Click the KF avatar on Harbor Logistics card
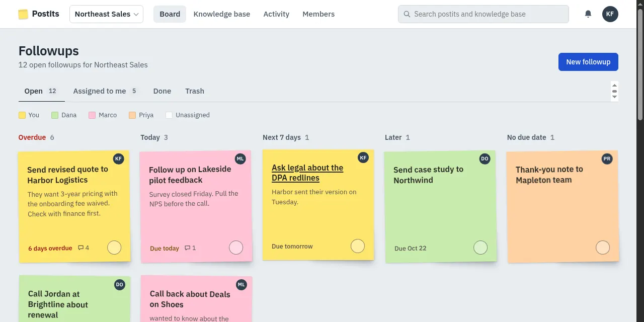The width and height of the screenshot is (644, 322). 119,158
